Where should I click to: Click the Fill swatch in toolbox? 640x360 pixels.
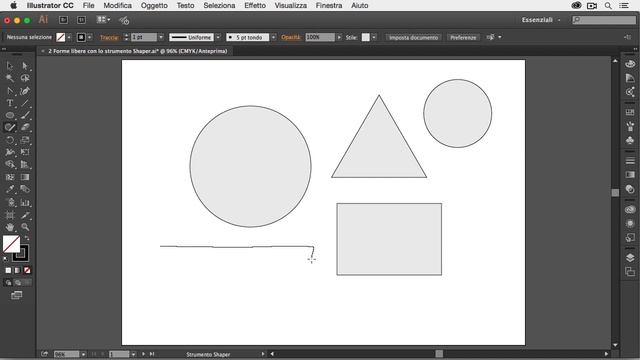point(11,244)
